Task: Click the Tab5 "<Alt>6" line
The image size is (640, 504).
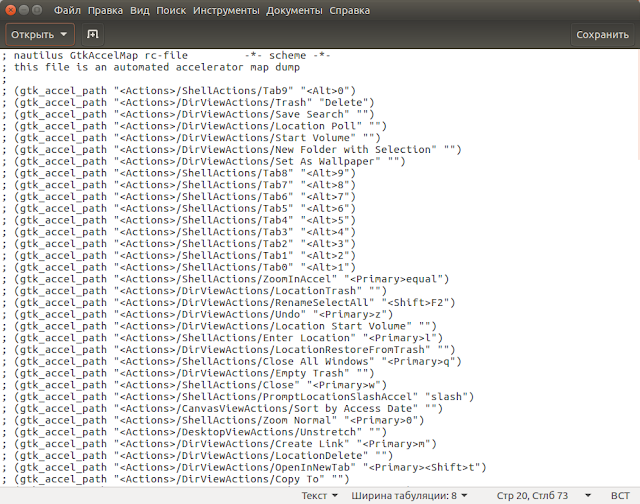Action: 179,209
